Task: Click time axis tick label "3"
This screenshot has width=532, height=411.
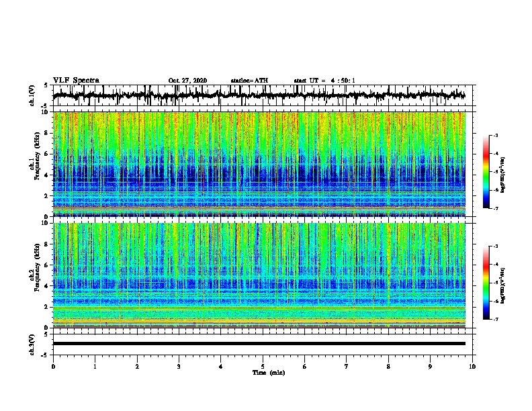Action: point(179,367)
